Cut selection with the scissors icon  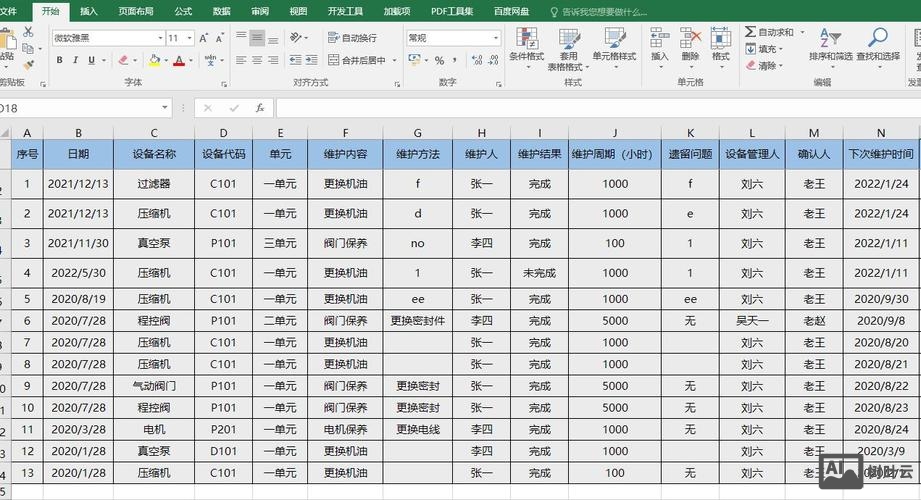pos(28,32)
